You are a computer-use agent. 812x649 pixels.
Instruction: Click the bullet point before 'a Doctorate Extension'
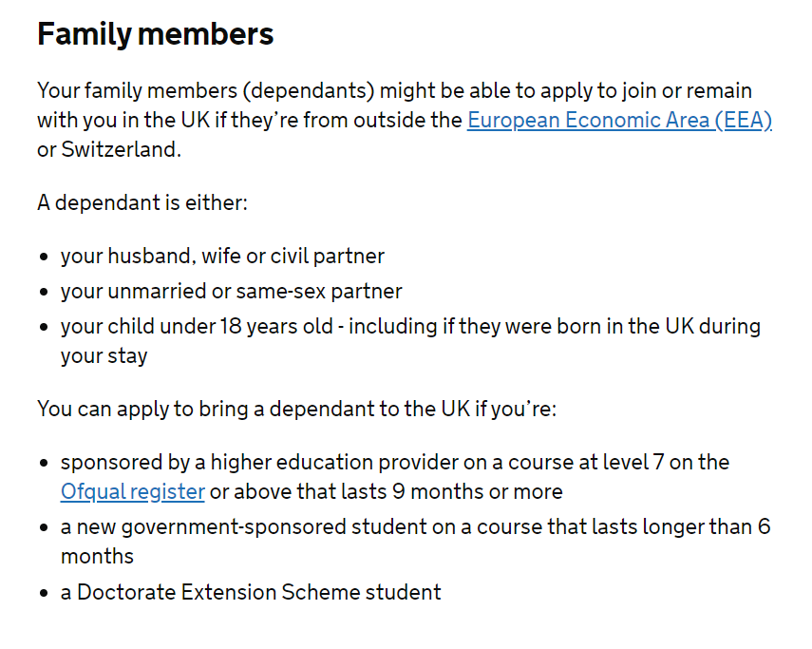(x=44, y=593)
